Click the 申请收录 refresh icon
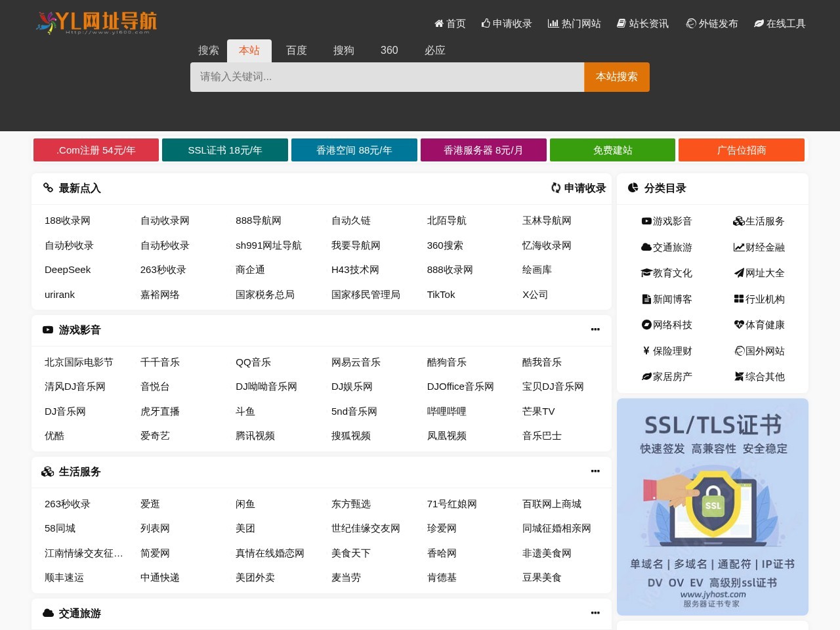 pos(555,188)
